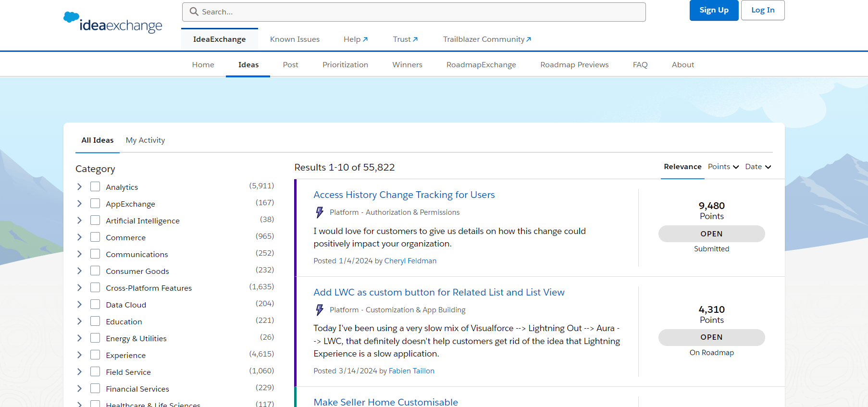The image size is (868, 407).
Task: Check the Education category checkbox
Action: pyautogui.click(x=95, y=321)
